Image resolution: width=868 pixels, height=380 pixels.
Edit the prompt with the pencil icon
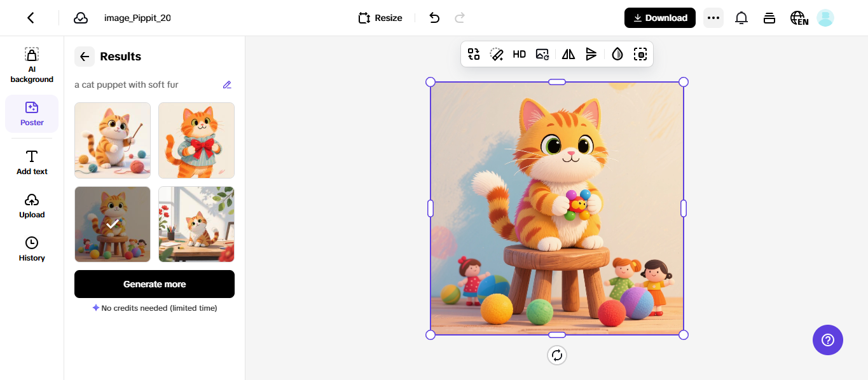227,85
